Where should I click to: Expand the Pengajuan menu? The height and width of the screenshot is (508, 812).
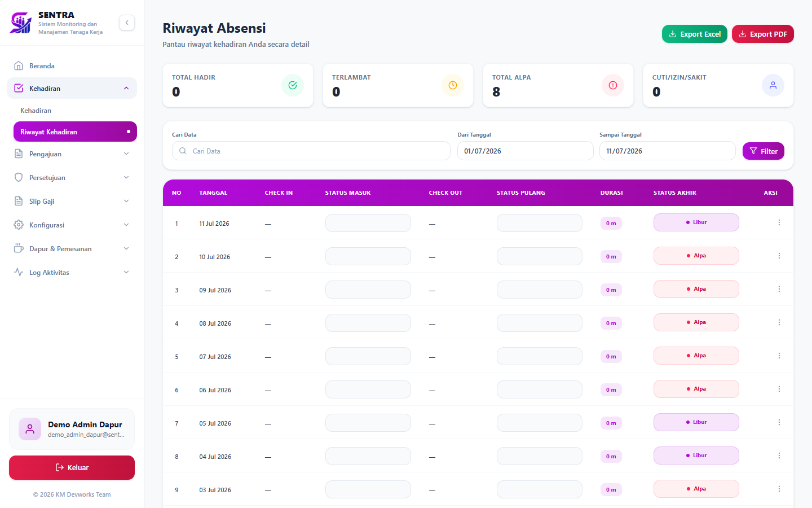point(72,154)
